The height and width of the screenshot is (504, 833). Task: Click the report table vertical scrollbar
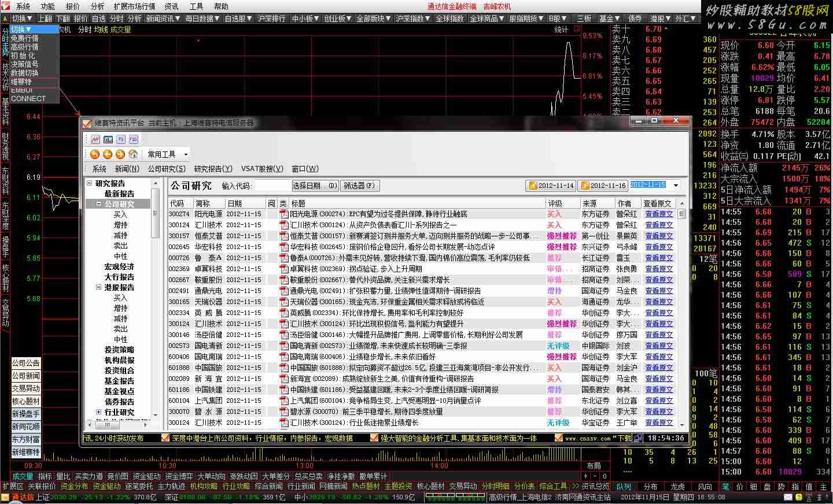[x=682, y=315]
